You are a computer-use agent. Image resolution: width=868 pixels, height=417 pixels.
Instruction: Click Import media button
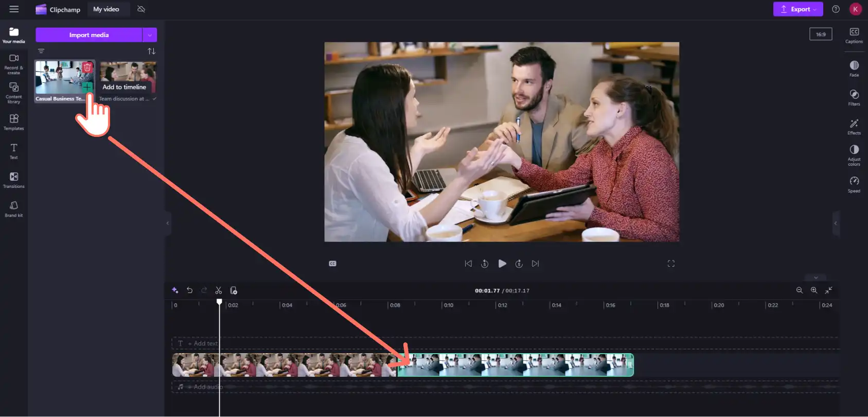tap(88, 35)
